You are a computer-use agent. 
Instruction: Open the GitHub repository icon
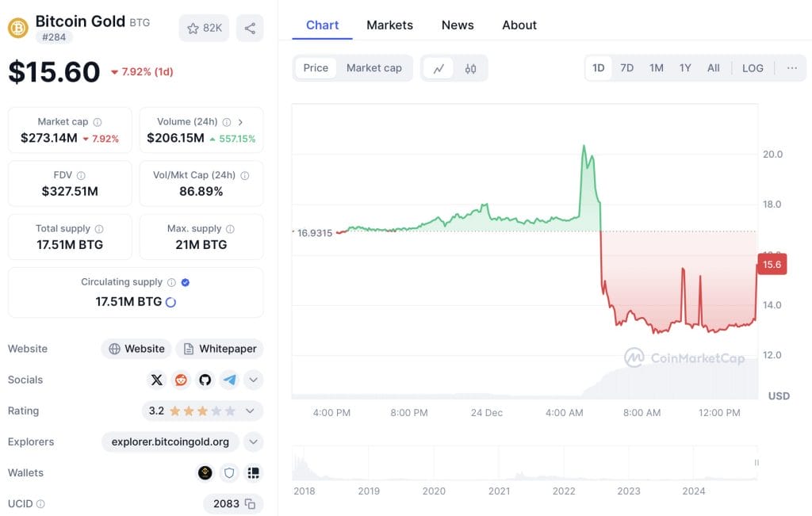click(x=205, y=380)
